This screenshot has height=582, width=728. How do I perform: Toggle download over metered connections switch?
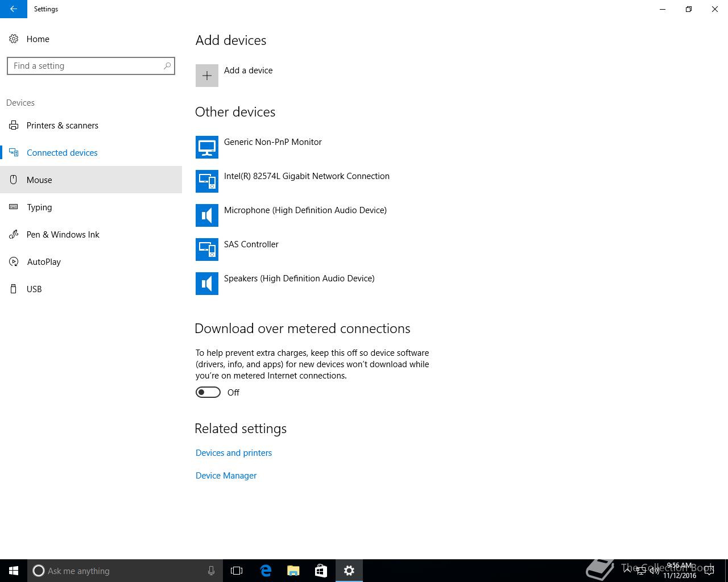pos(208,392)
